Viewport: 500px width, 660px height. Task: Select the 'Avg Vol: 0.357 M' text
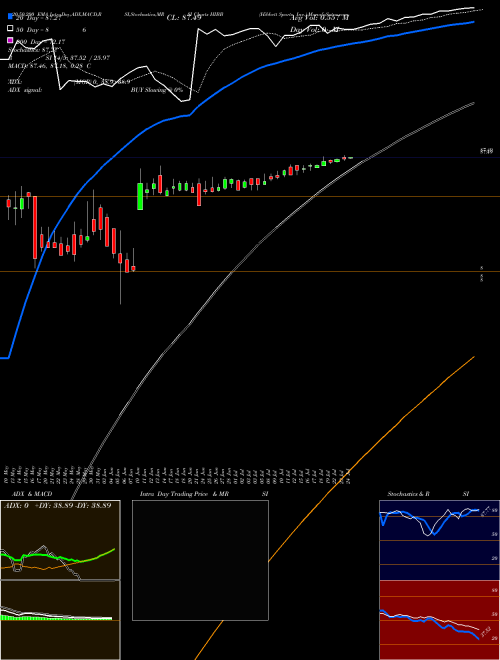pos(319,18)
